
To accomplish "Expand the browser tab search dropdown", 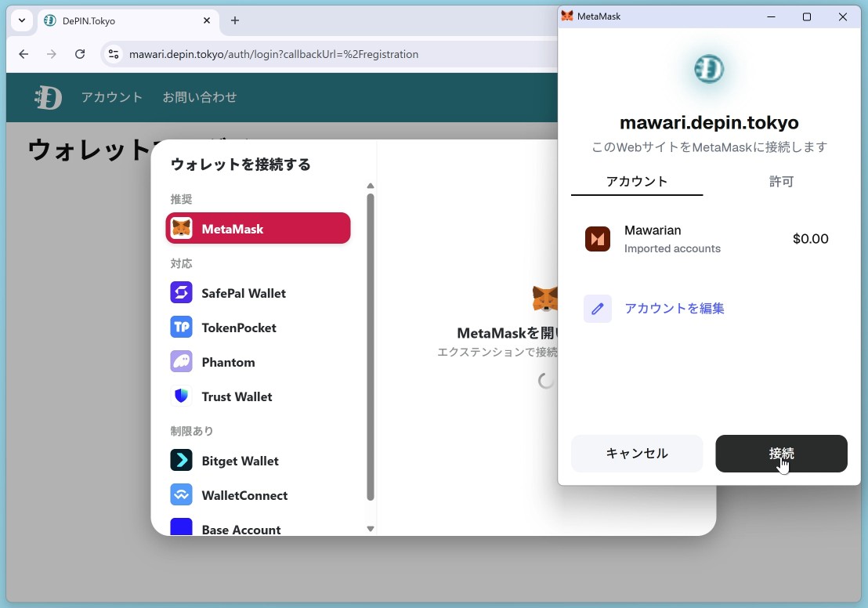I will pyautogui.click(x=22, y=20).
